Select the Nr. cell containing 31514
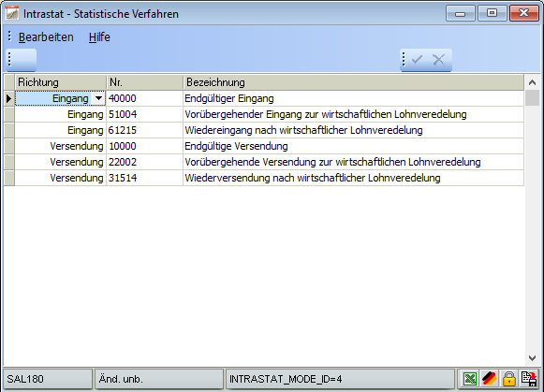 [x=144, y=178]
